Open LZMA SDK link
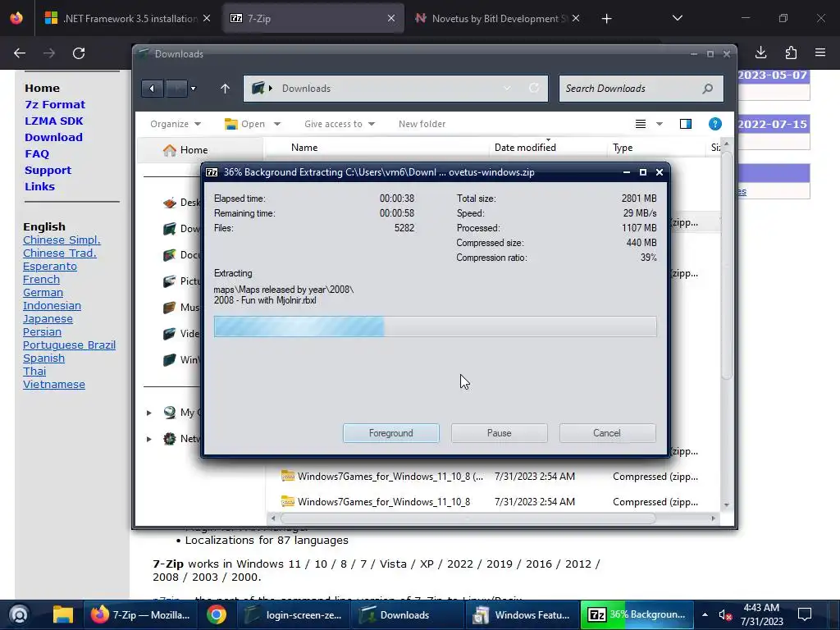The height and width of the screenshot is (630, 840). point(53,121)
